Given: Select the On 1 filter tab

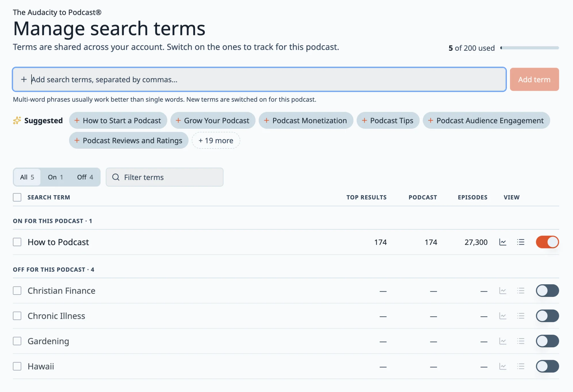Looking at the screenshot, I should coord(55,177).
